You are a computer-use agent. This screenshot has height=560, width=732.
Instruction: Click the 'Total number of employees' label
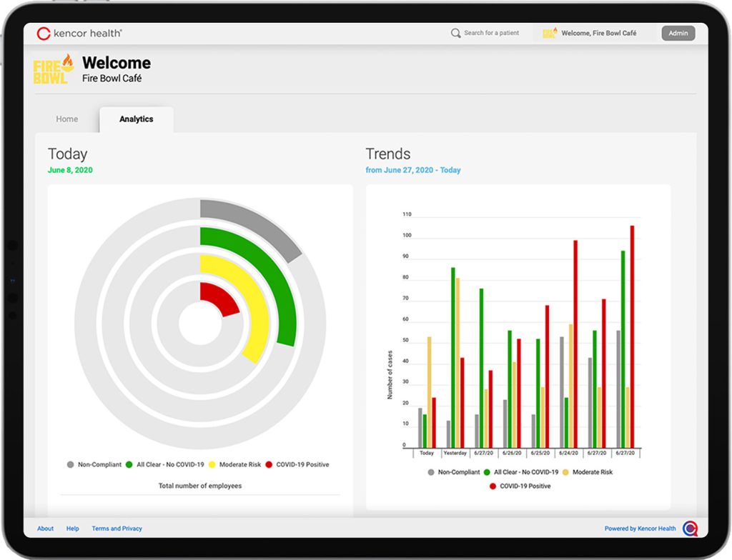point(200,486)
